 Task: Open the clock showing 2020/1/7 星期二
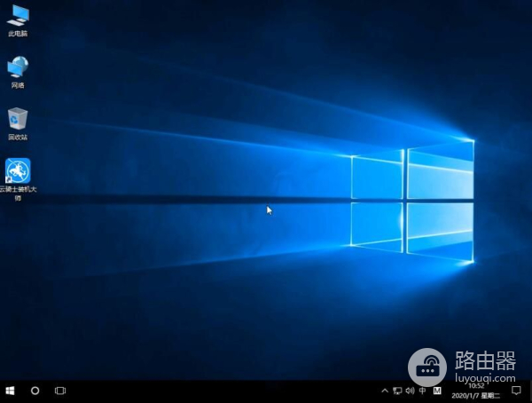pos(475,391)
